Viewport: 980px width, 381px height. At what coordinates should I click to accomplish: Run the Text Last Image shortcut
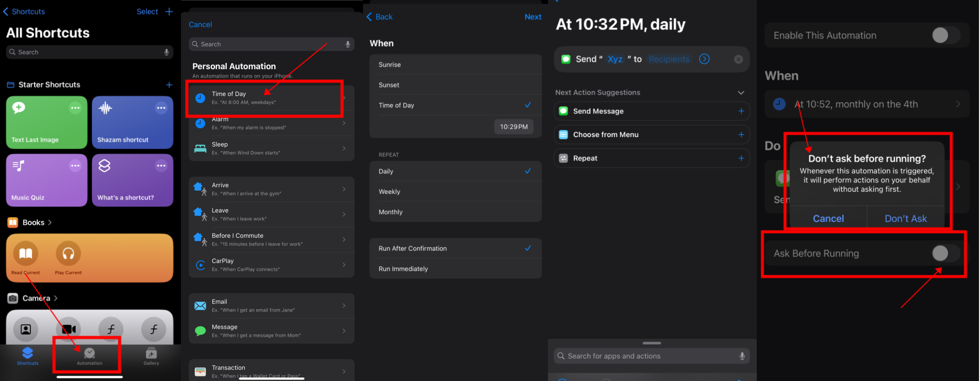click(47, 122)
